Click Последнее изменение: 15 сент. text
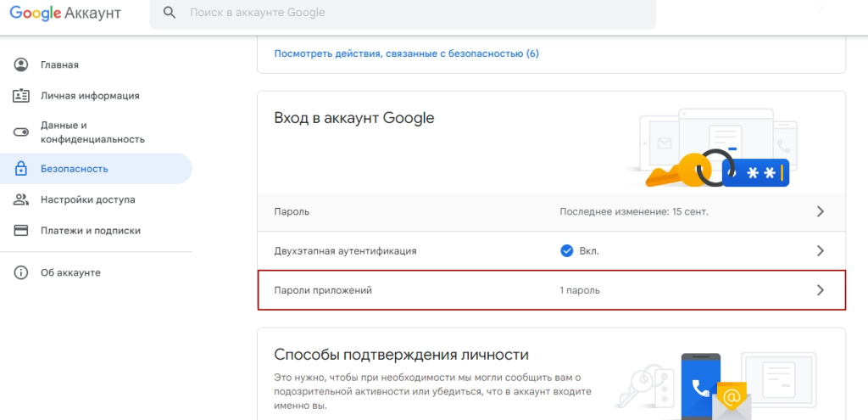The width and height of the screenshot is (868, 420). pyautogui.click(x=634, y=211)
